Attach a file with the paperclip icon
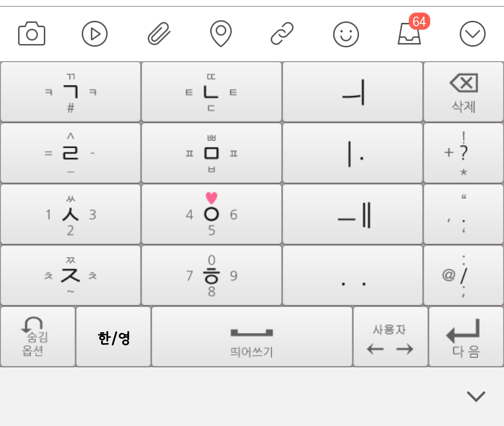The width and height of the screenshot is (504, 426). click(x=159, y=34)
